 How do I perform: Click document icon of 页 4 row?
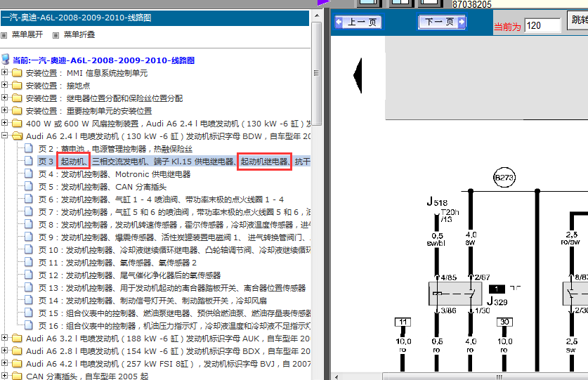(x=29, y=173)
